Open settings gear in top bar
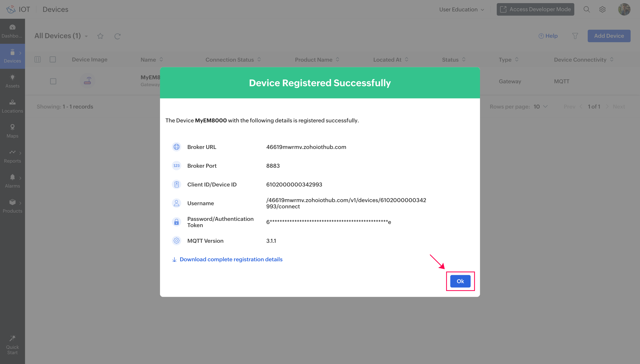 (x=602, y=10)
